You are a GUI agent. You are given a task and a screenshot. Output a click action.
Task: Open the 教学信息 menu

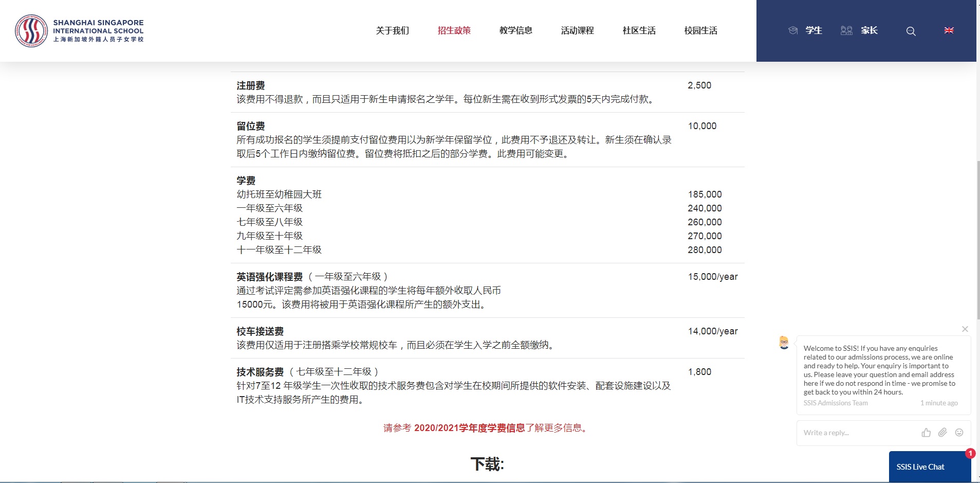[515, 31]
